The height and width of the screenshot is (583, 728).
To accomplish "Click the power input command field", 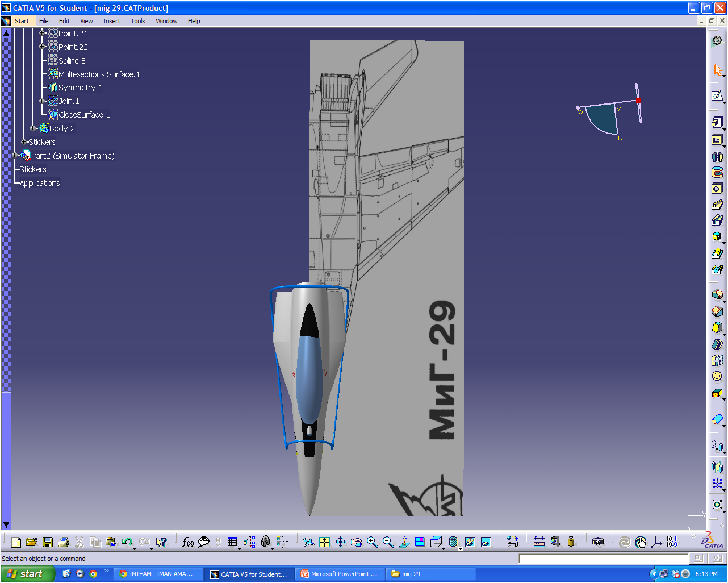I will (603, 559).
